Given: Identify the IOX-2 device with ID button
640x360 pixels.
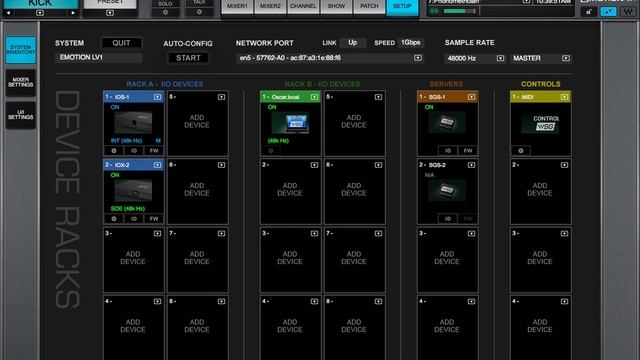Looking at the screenshot, I should pyautogui.click(x=133, y=219).
